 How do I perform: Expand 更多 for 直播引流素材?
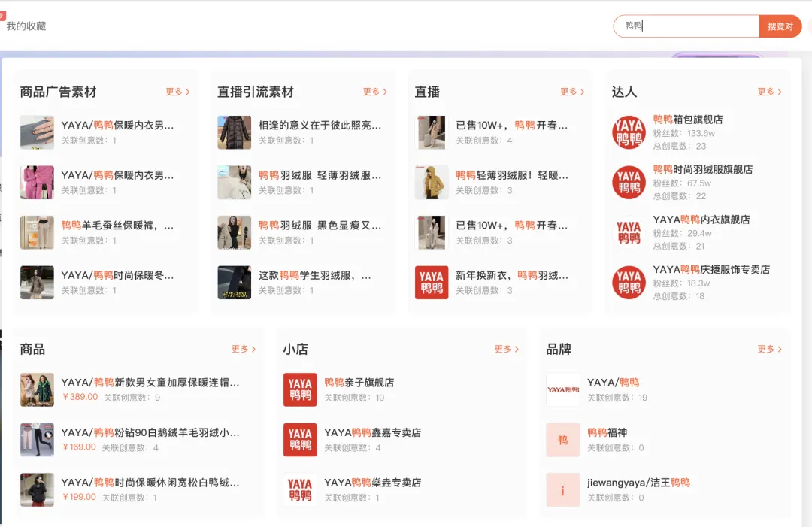coord(375,92)
